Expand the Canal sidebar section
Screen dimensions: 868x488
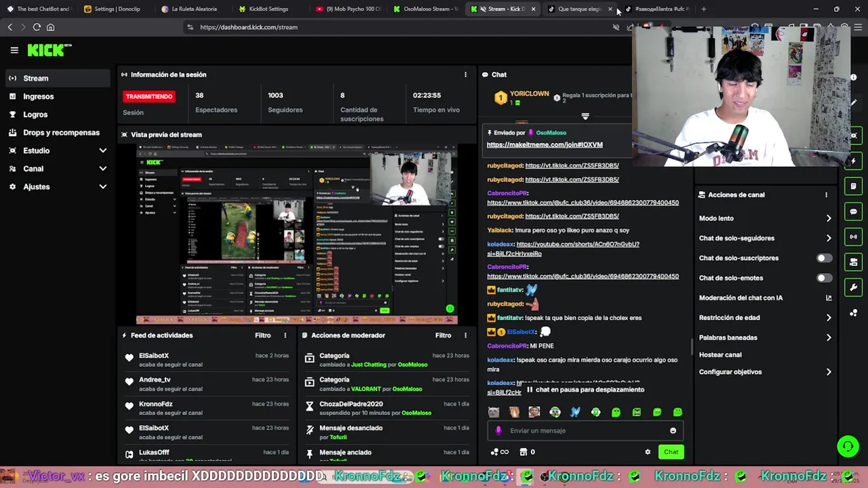pyautogui.click(x=103, y=169)
